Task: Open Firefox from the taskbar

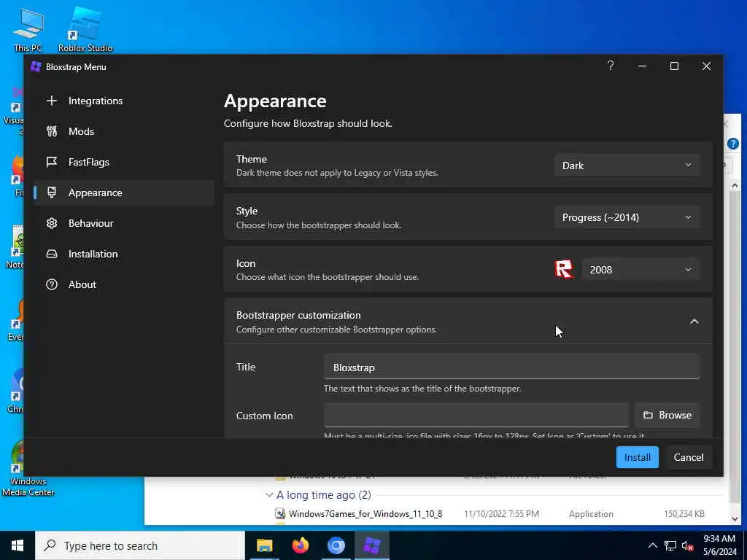Action: coord(300,545)
